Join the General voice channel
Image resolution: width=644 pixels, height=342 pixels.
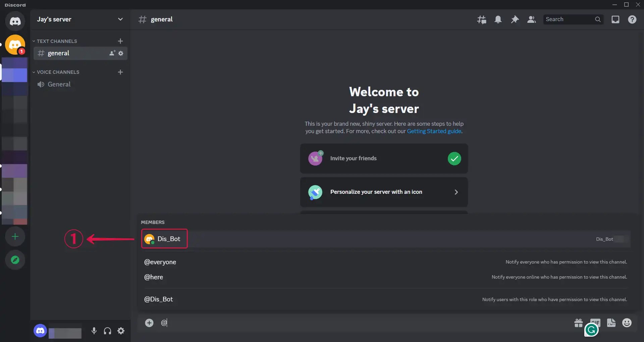(80, 84)
